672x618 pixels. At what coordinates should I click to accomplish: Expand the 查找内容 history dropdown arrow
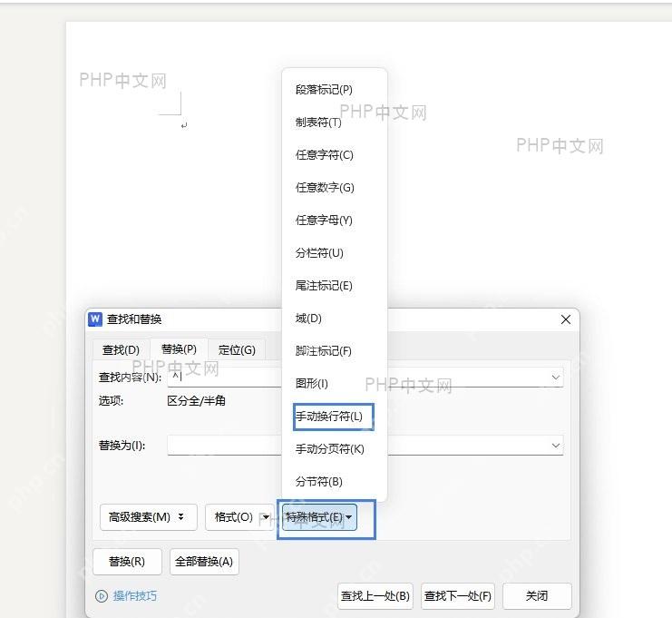pyautogui.click(x=555, y=378)
